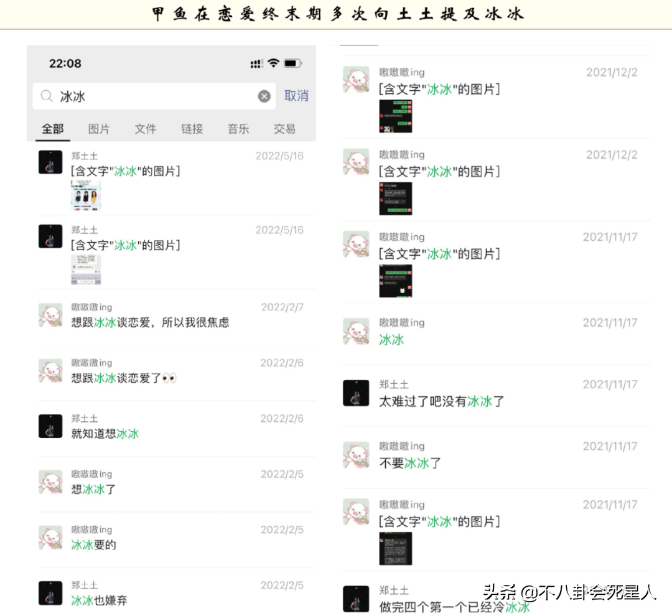Open the 链接 tab
672x616 pixels.
pos(192,129)
